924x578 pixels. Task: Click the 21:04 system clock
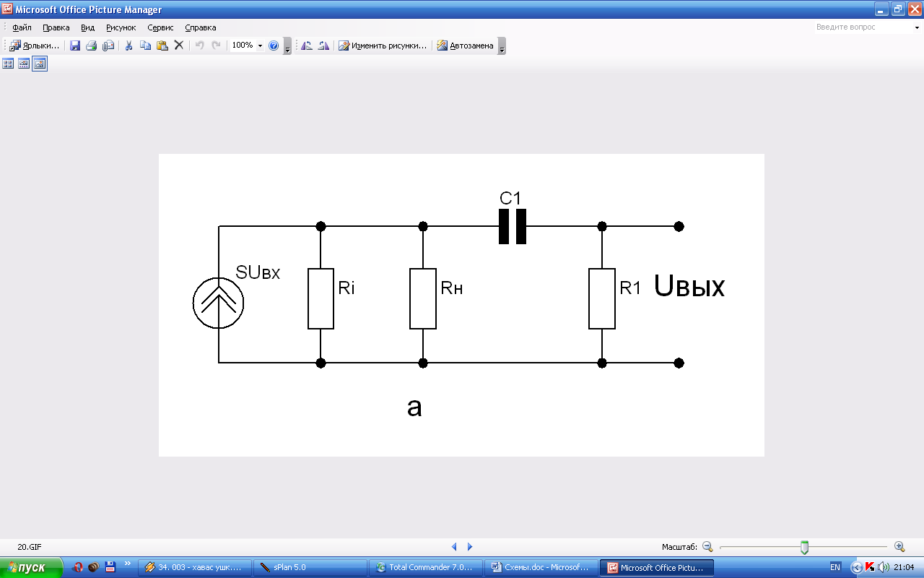tap(905, 568)
